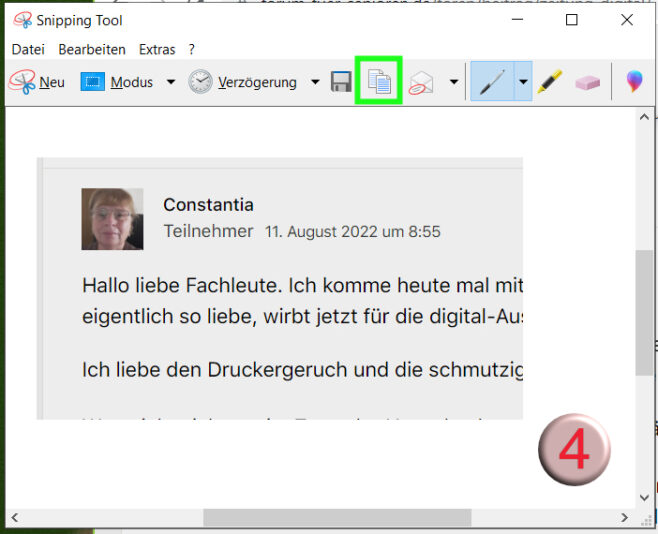The width and height of the screenshot is (658, 534).
Task: Click Constantia's profile picture in the snip
Action: click(112, 219)
